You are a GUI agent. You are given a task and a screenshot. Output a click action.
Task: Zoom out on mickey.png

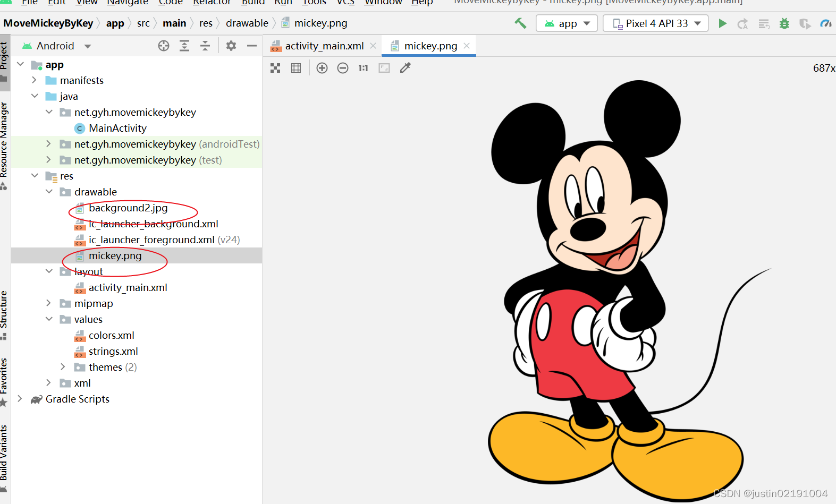coord(343,68)
